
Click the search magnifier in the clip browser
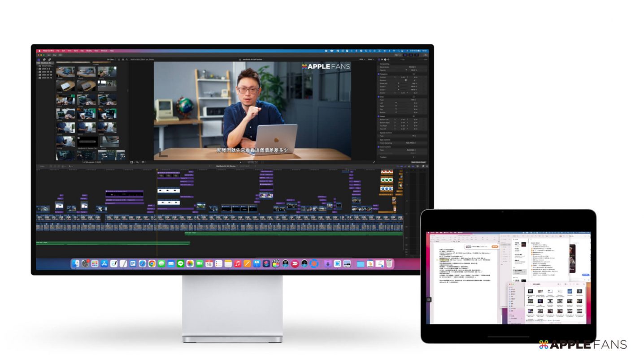point(127,59)
